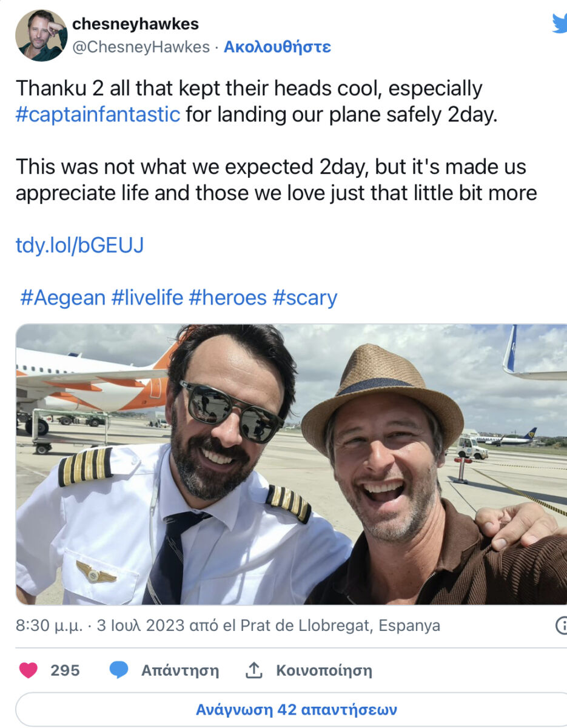Click the Κοινοποίηση share label

324,670
